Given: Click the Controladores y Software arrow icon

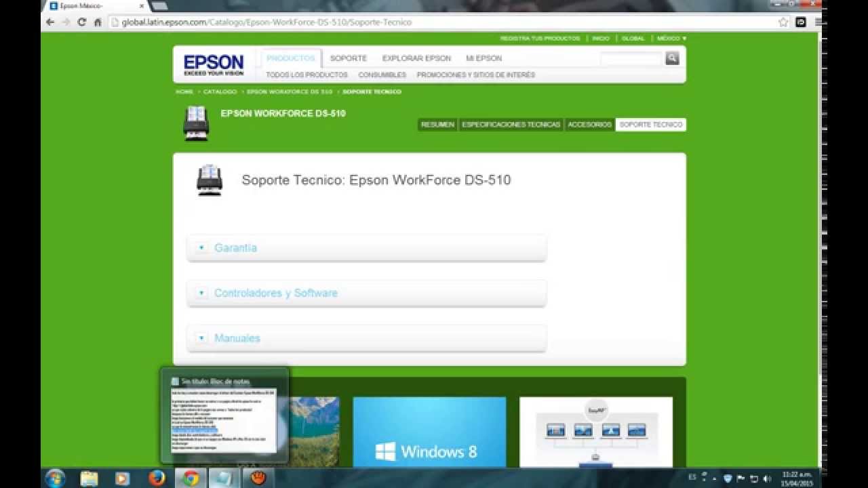Looking at the screenshot, I should [201, 293].
